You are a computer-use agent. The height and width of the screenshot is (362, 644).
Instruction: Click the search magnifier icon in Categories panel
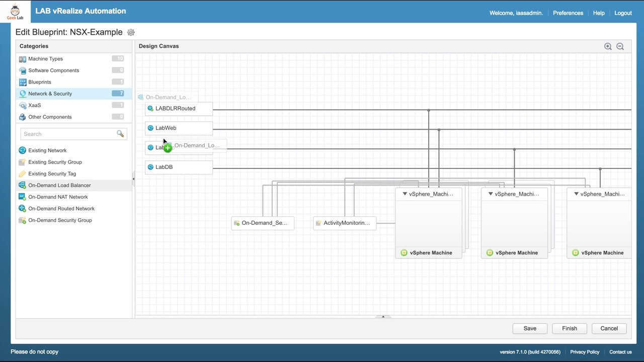(120, 134)
